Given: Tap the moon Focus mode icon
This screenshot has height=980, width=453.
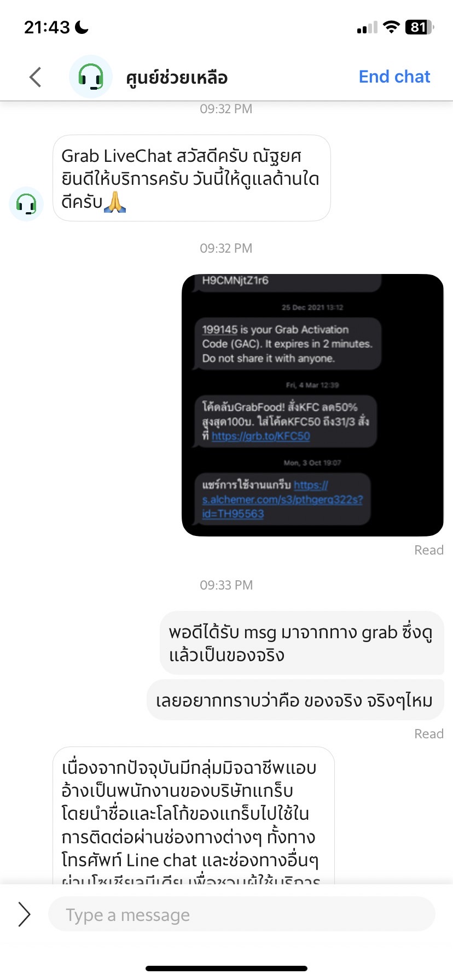Looking at the screenshot, I should click(82, 27).
